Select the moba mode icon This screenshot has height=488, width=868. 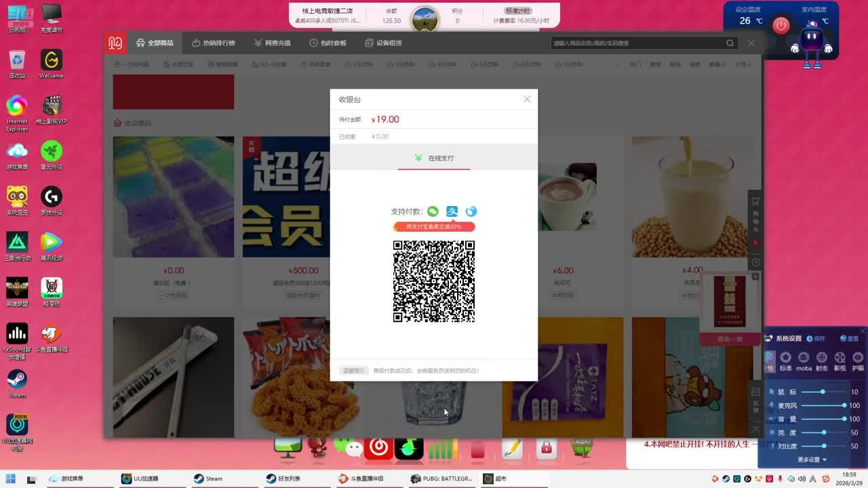(x=804, y=361)
